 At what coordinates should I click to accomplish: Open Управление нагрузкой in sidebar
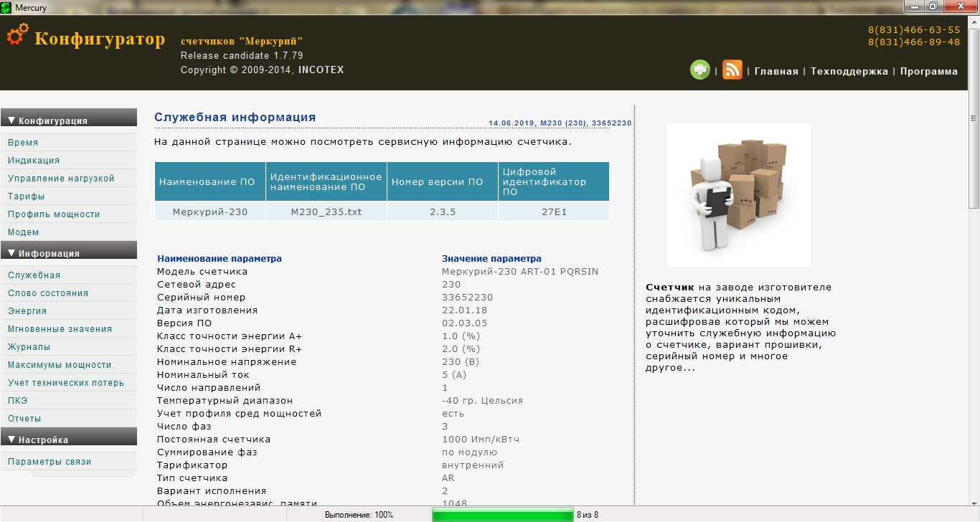click(x=61, y=179)
